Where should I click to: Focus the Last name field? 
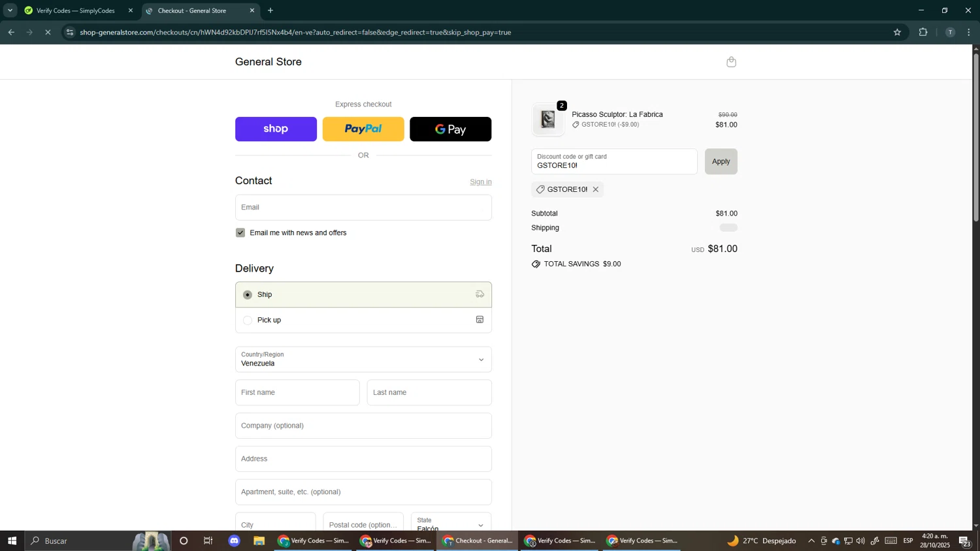429,393
